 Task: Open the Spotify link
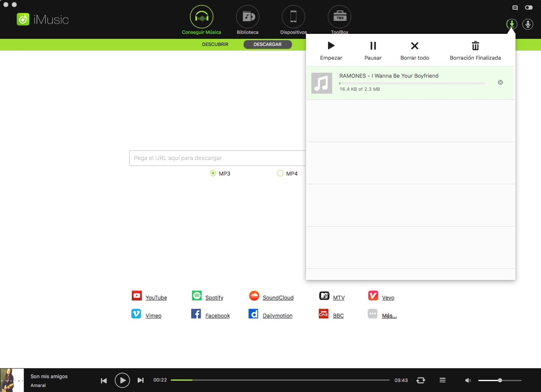(x=214, y=298)
